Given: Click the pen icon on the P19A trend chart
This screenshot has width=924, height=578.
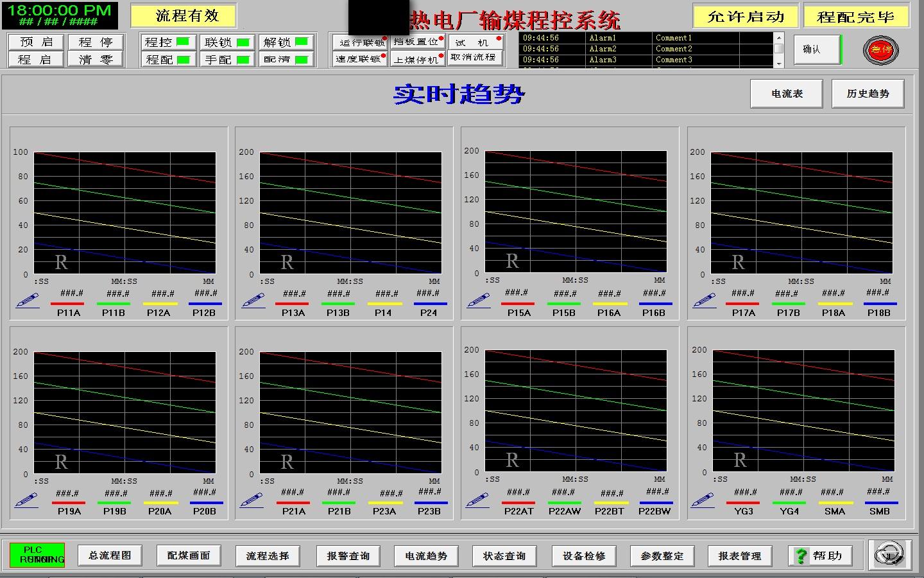Looking at the screenshot, I should [26, 500].
